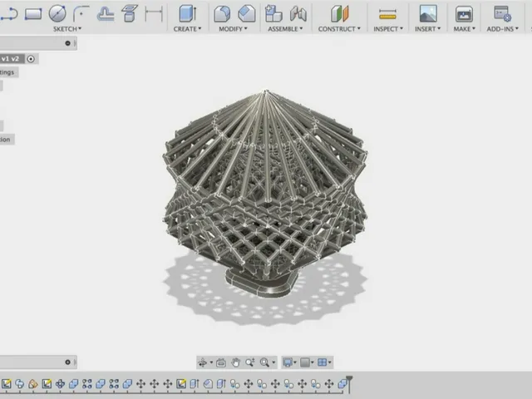The height and width of the screenshot is (399, 532).
Task: Select the Revolve feature in timeline
Action: coord(20,384)
